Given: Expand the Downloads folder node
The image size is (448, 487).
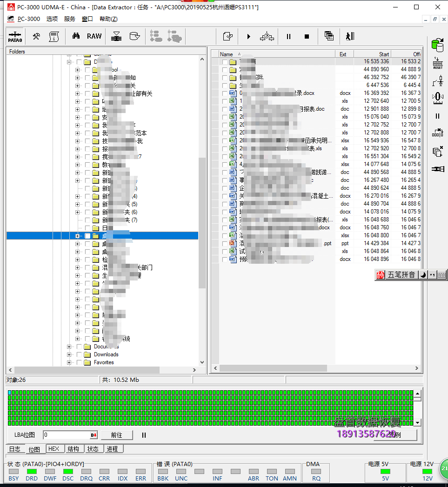Looking at the screenshot, I should (x=69, y=355).
